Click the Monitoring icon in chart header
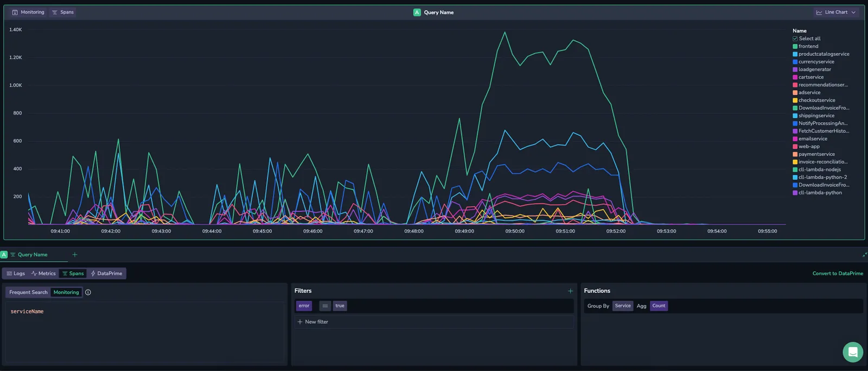This screenshot has height=371, width=868. (x=15, y=12)
